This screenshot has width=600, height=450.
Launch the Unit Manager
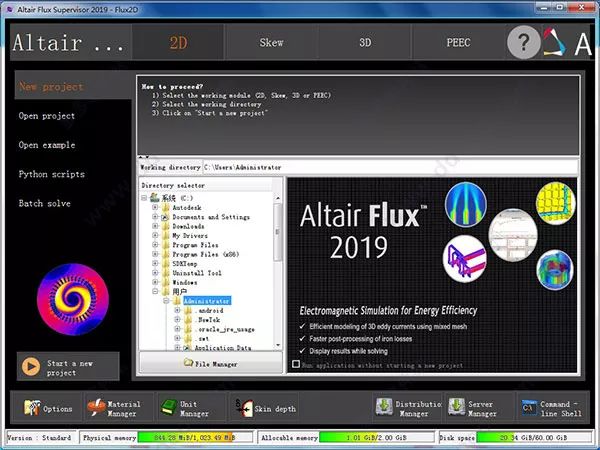coord(182,407)
